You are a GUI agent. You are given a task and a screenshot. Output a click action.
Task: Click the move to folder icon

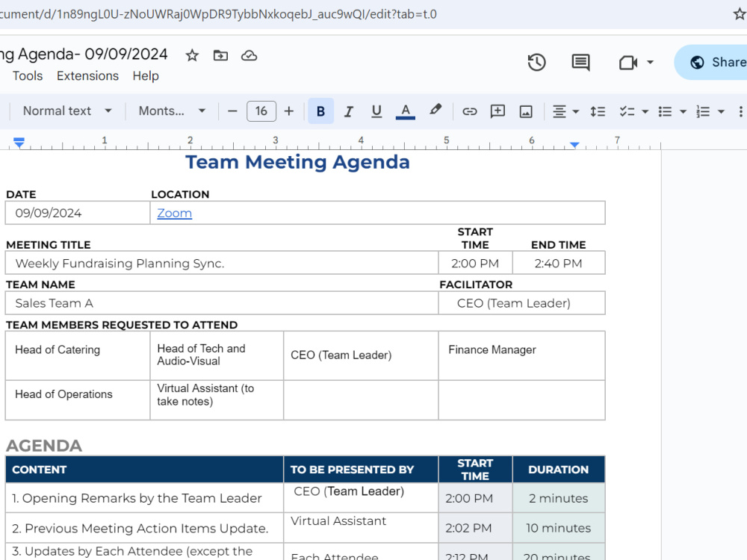click(x=220, y=56)
